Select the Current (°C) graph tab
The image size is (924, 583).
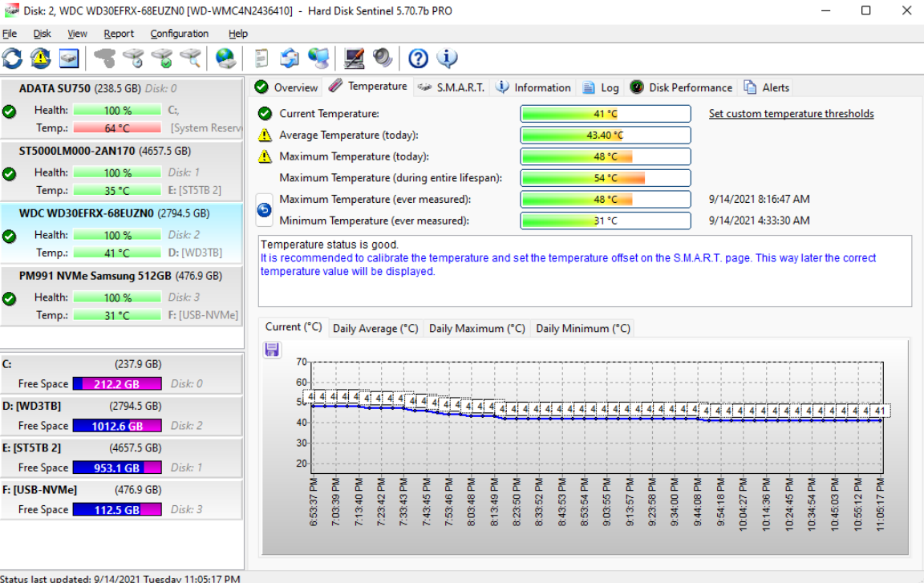point(293,327)
